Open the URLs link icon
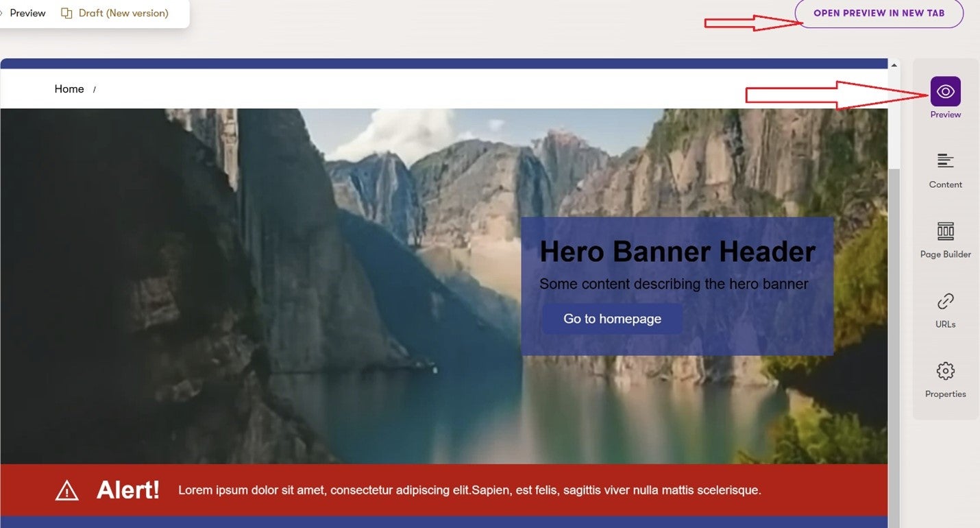Viewport: 980px width, 528px height. 945,301
